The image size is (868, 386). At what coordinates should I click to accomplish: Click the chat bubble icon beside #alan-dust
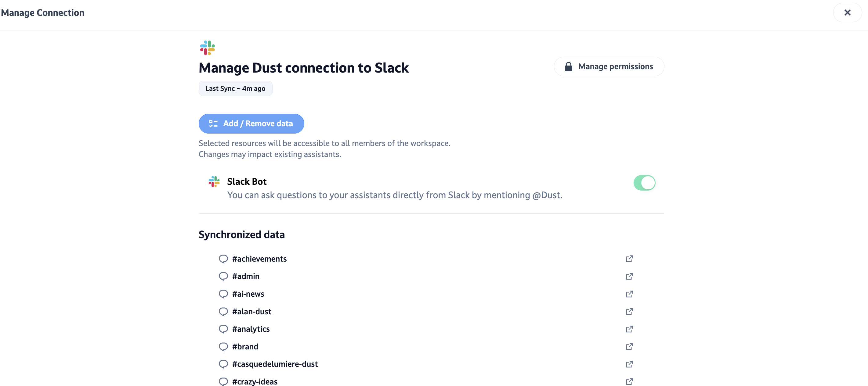[x=223, y=312]
